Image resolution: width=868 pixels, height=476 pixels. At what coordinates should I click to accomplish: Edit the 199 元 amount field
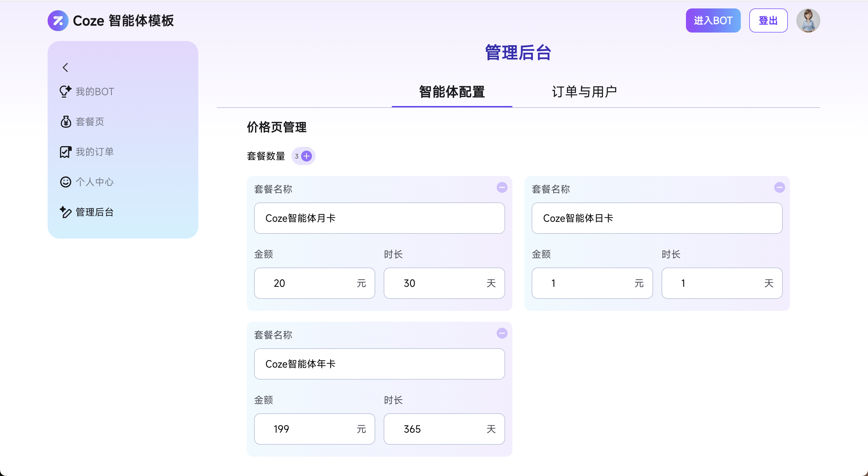(x=314, y=429)
